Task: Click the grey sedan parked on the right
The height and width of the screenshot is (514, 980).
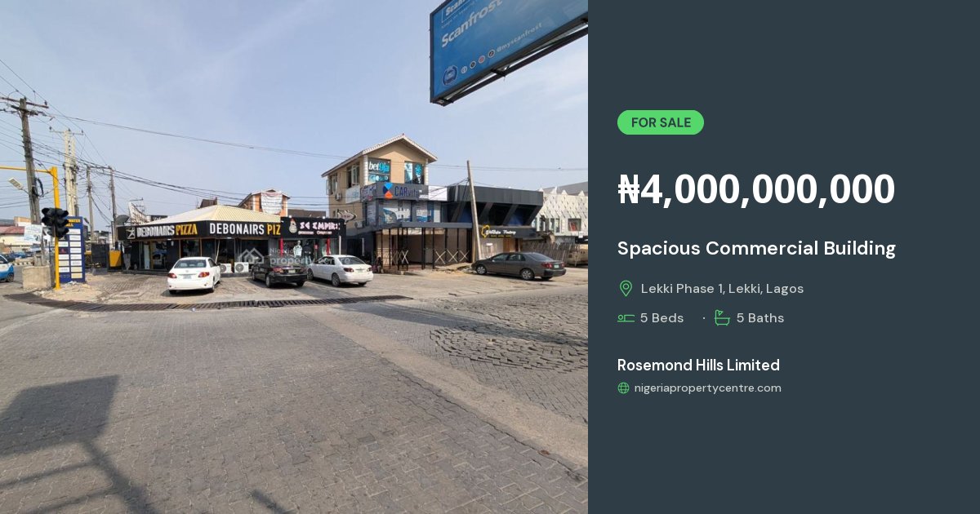Action: pos(519,265)
